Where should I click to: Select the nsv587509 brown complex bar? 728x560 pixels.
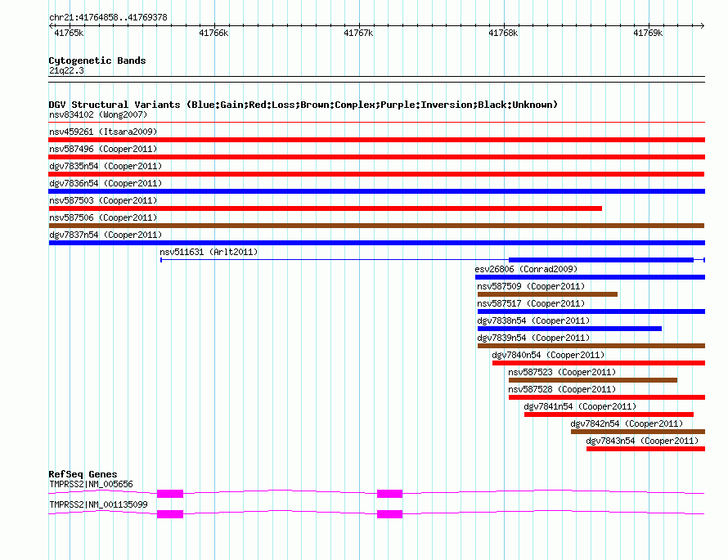[x=547, y=294]
